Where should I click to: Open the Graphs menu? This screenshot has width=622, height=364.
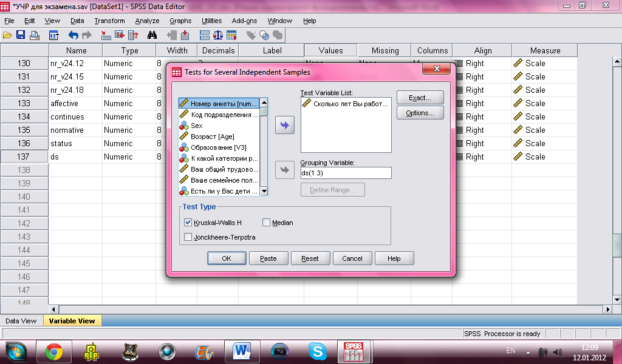coord(180,21)
